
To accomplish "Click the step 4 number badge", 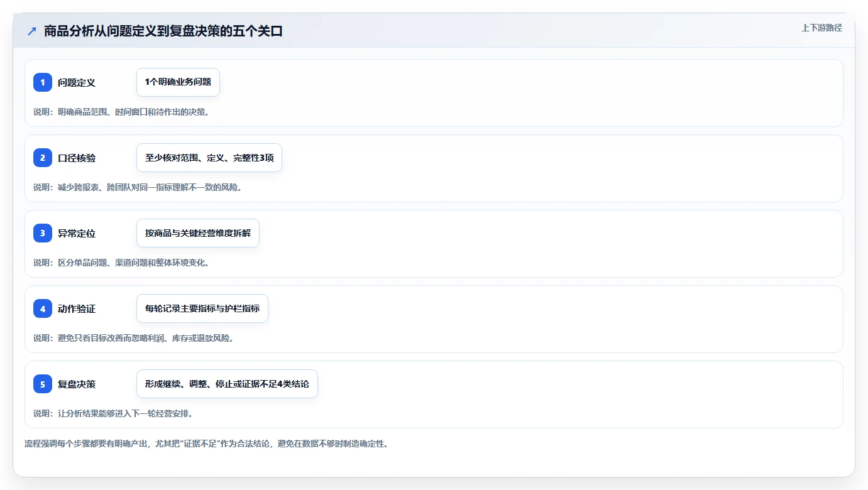I will pos(43,308).
